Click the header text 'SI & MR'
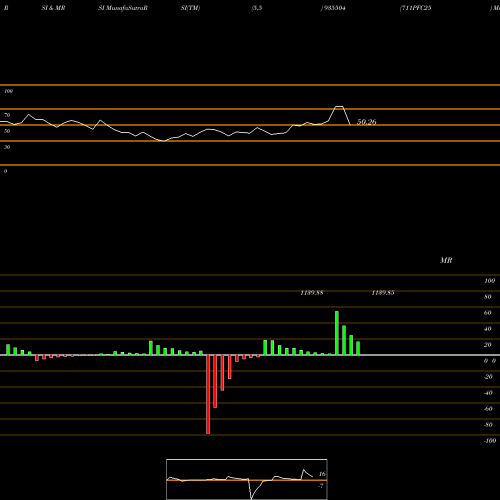This screenshot has width=500, height=500. pyautogui.click(x=53, y=8)
